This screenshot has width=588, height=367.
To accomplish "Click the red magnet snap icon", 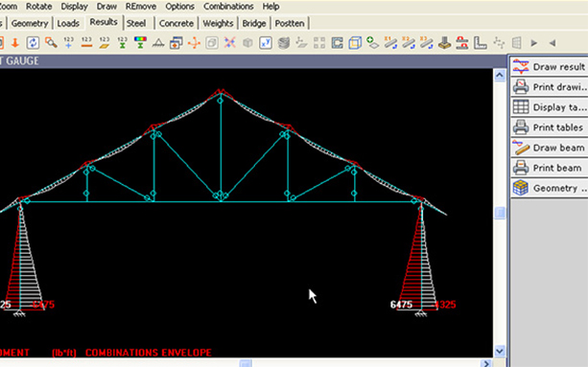I will (x=462, y=43).
